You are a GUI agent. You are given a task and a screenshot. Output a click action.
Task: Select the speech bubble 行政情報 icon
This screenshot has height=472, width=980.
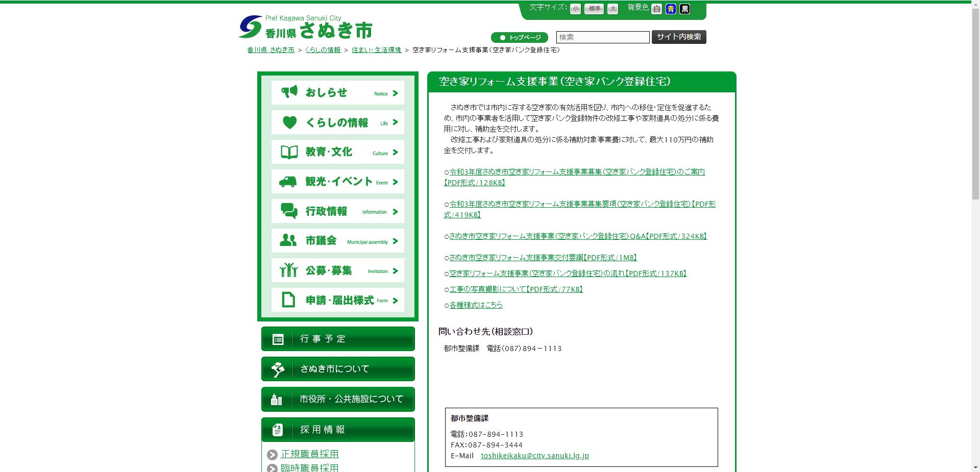[289, 211]
